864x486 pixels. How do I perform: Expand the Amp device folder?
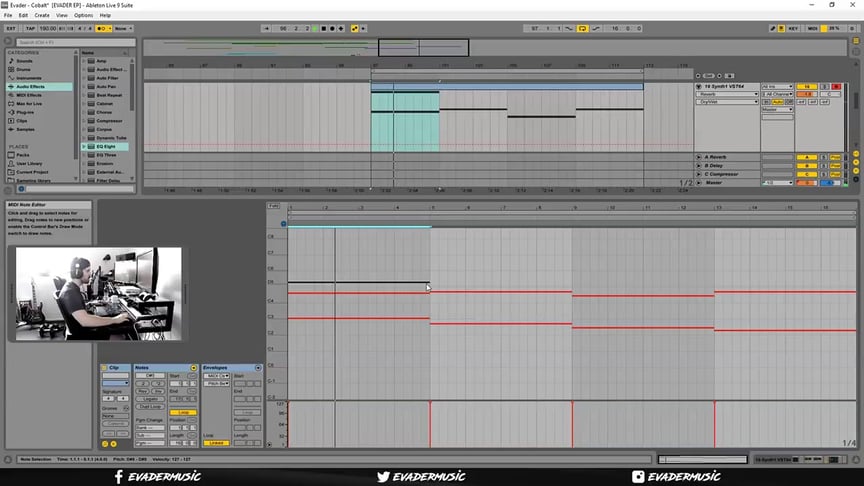tap(84, 61)
